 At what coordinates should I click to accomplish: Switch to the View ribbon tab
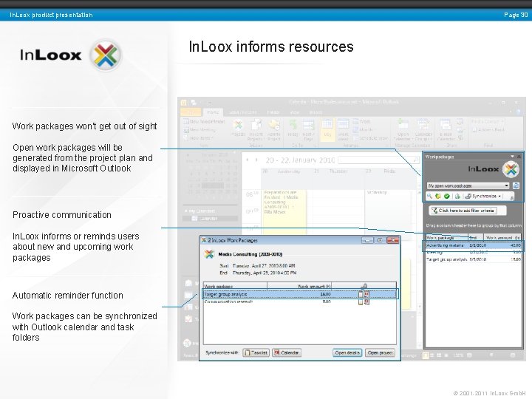tap(295, 112)
